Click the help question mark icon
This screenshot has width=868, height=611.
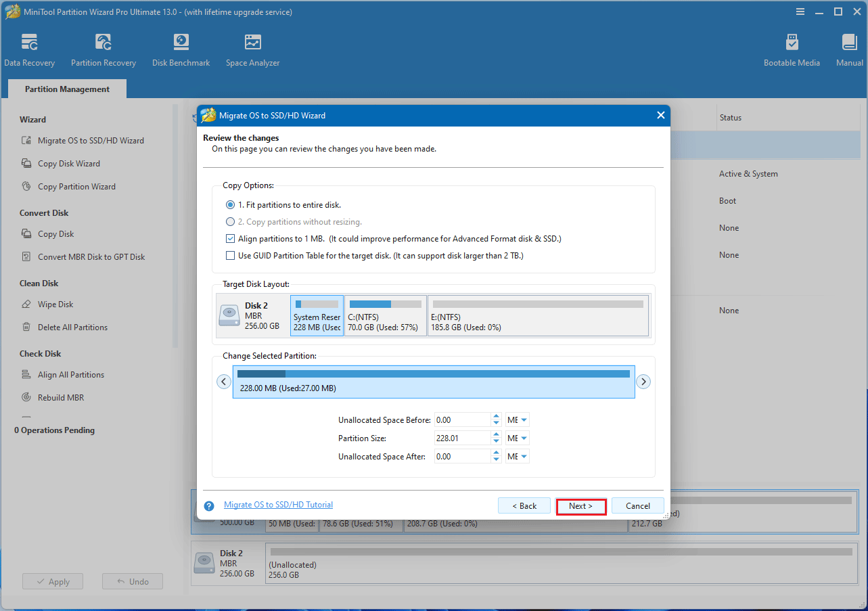[207, 505]
